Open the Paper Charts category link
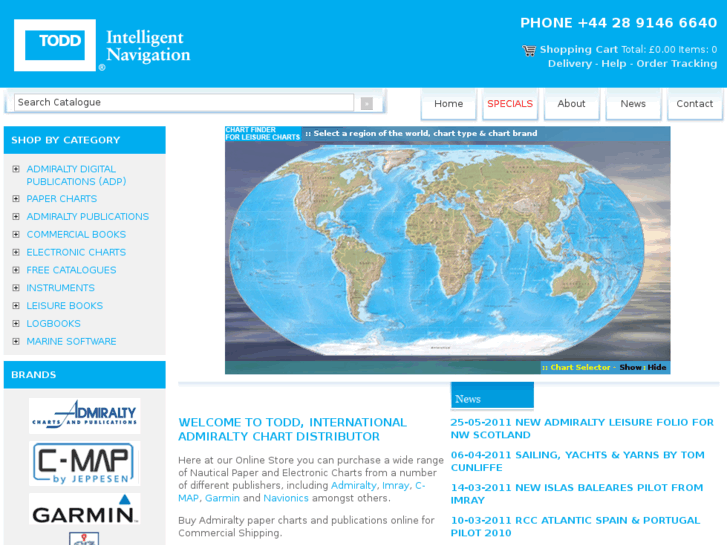This screenshot has height=545, width=727. pos(62,199)
